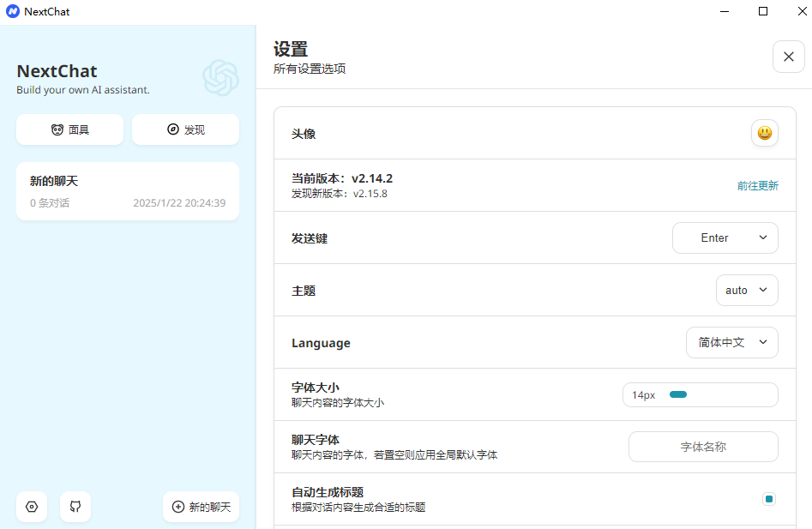Click the 字体名称 font name input field
812x529 pixels.
pyautogui.click(x=703, y=447)
